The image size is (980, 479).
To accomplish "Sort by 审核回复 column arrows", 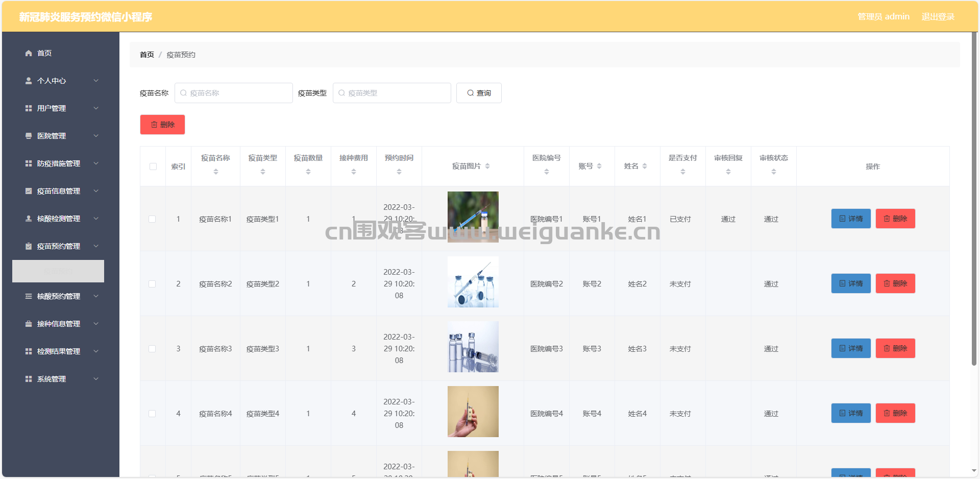I will (x=728, y=172).
